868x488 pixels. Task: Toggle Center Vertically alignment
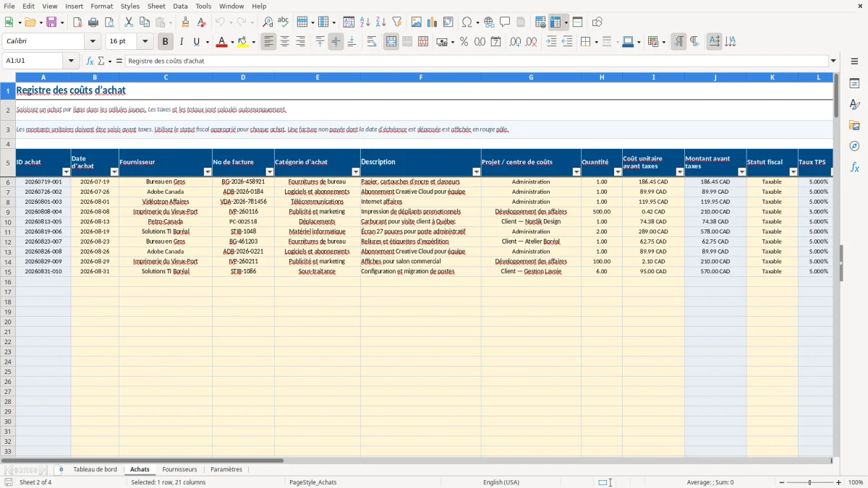click(336, 42)
